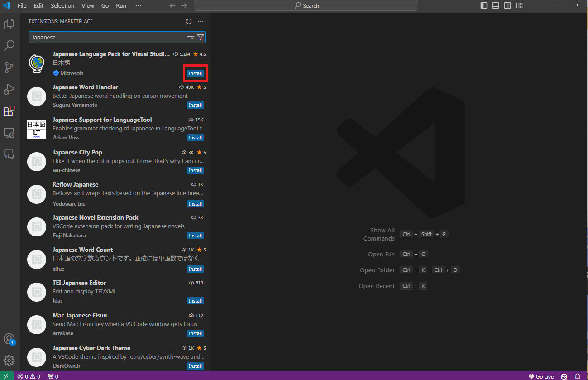Viewport: 588px width, 380px height.
Task: Install TEI Japanese Editor
Action: (195, 301)
